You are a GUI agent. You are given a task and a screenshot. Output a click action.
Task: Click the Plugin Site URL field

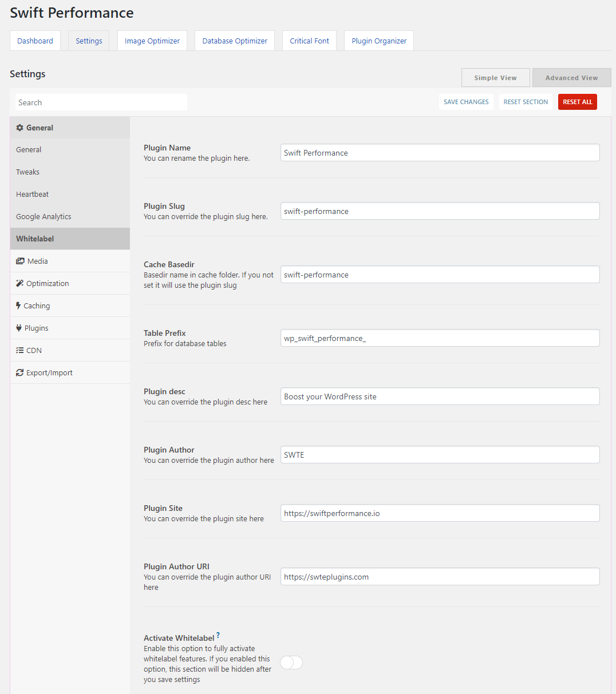coord(440,513)
